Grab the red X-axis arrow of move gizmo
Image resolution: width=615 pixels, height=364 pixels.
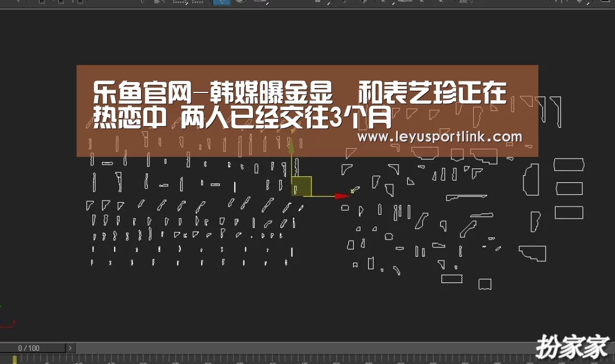[342, 196]
